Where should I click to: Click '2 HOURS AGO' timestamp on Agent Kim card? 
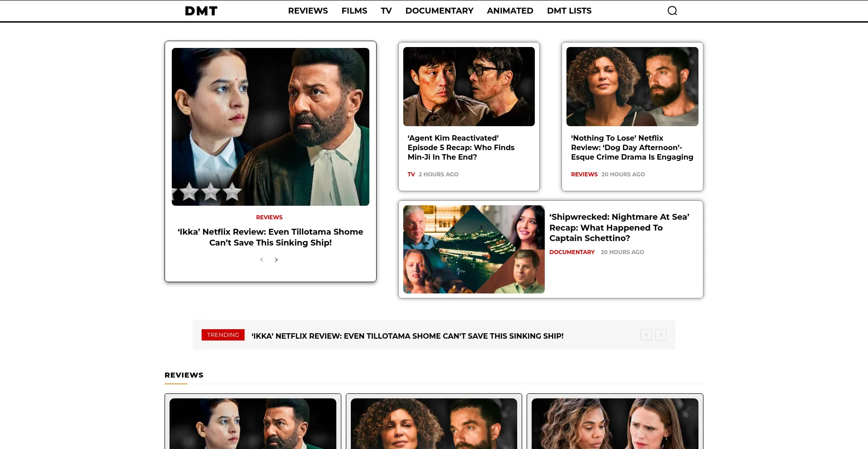pyautogui.click(x=439, y=174)
